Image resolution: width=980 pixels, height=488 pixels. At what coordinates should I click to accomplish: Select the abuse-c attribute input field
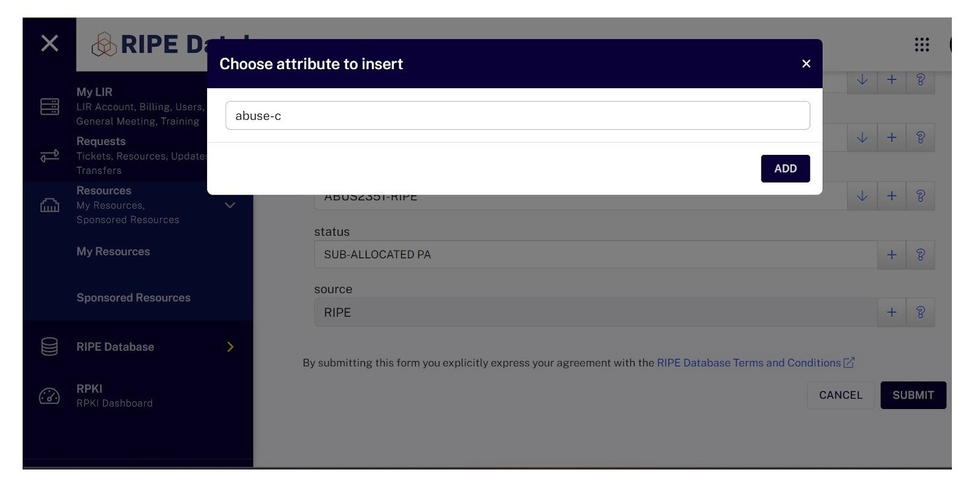tap(518, 116)
